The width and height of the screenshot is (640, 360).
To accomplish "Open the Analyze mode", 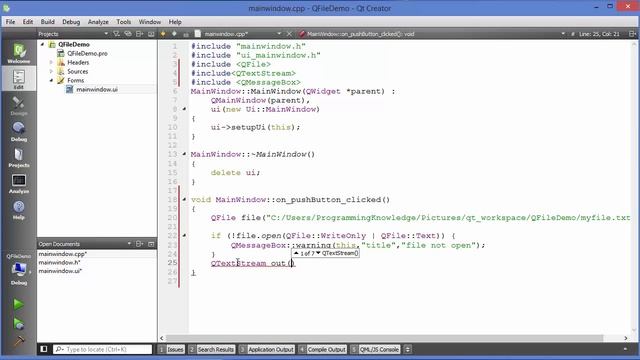I will click(x=19, y=184).
